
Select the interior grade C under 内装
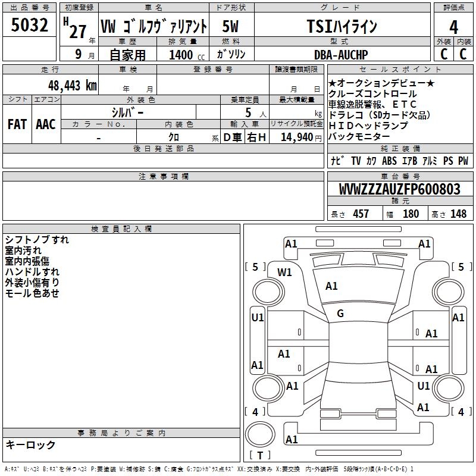pyautogui.click(x=463, y=54)
